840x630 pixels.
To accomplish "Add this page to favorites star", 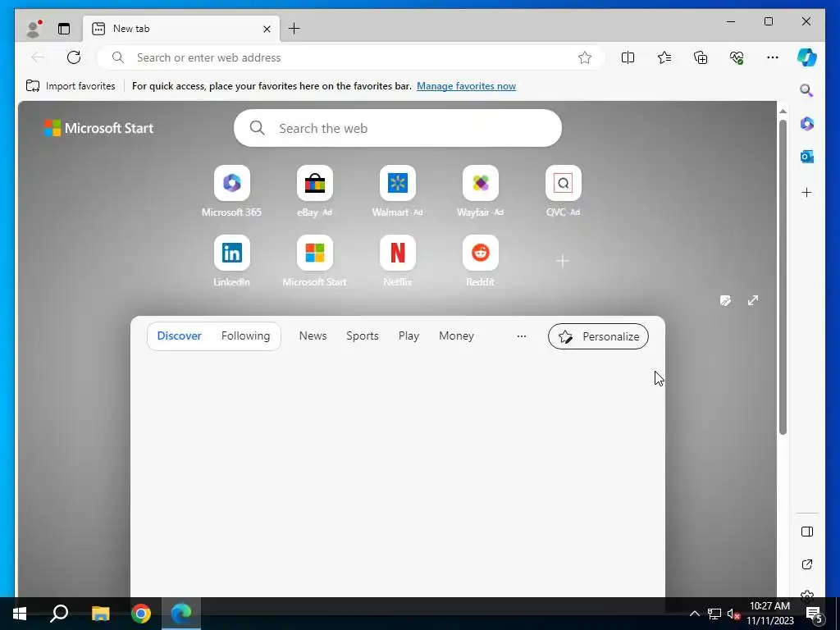I will [x=584, y=57].
